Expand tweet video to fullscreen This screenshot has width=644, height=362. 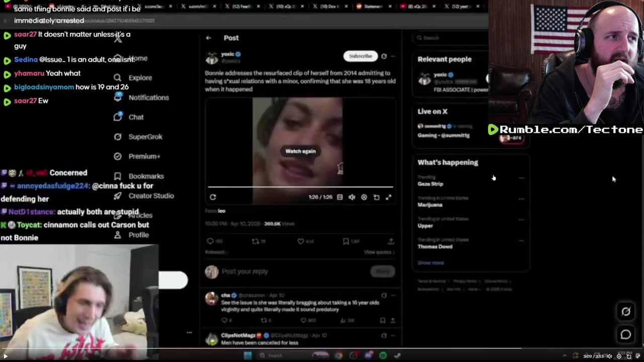(388, 197)
